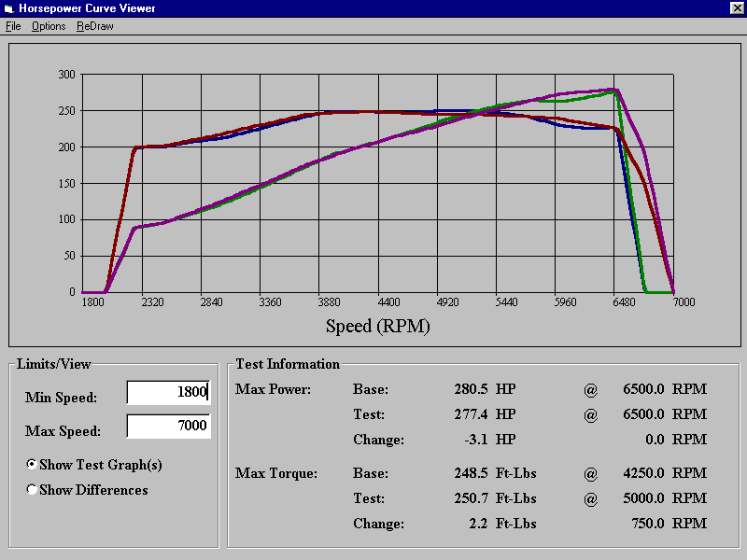This screenshot has height=560, width=747.
Task: Click into the Max Speed field
Action: (x=168, y=426)
